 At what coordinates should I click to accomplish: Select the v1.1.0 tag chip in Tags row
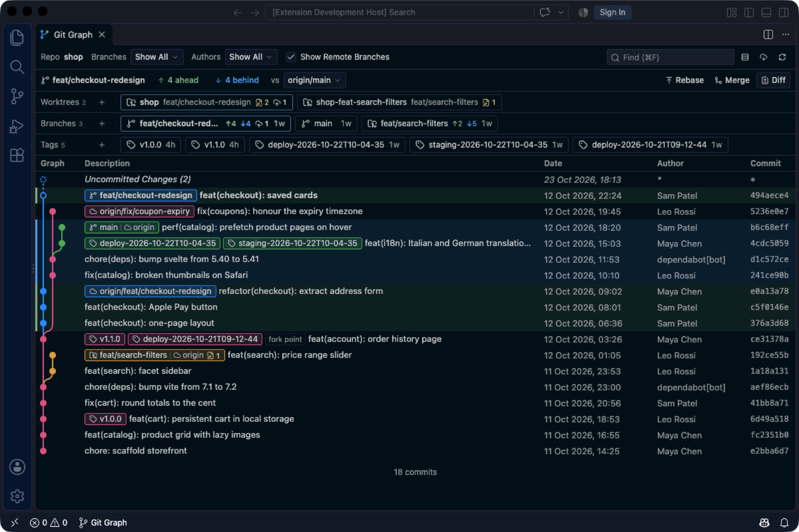click(215, 145)
